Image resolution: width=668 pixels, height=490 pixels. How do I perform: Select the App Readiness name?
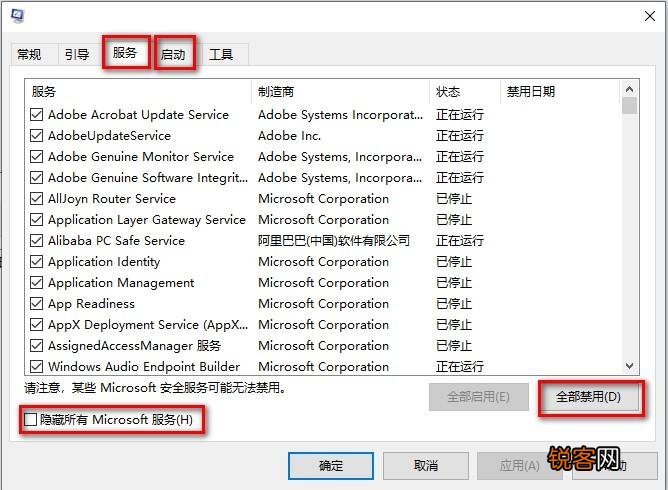(91, 303)
